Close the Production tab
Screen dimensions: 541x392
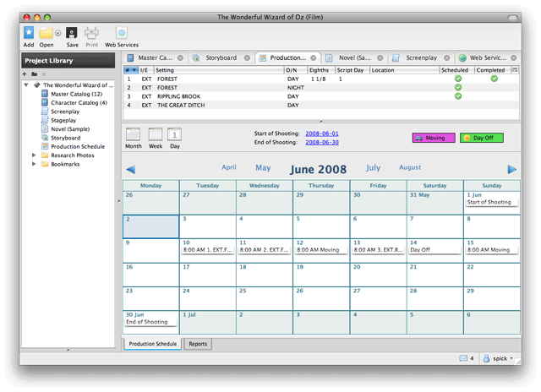(314, 58)
